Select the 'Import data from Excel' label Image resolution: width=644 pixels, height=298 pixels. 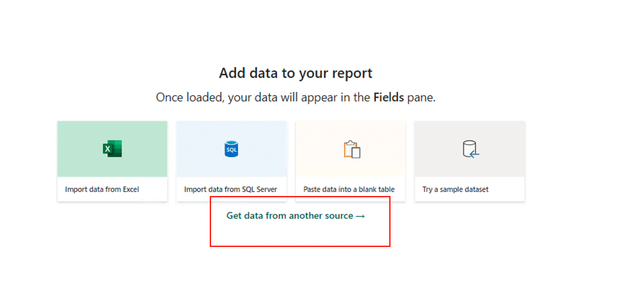(x=102, y=189)
